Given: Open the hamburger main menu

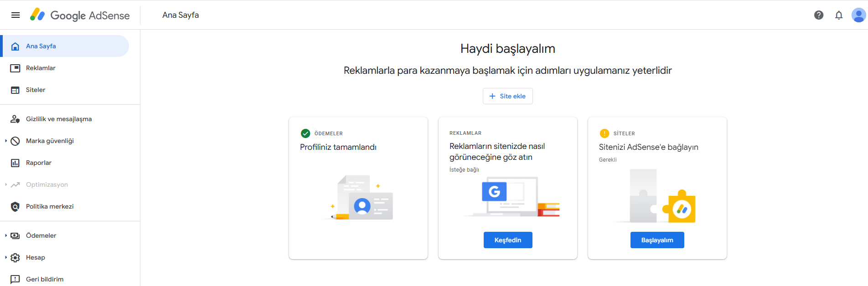Looking at the screenshot, I should (15, 15).
